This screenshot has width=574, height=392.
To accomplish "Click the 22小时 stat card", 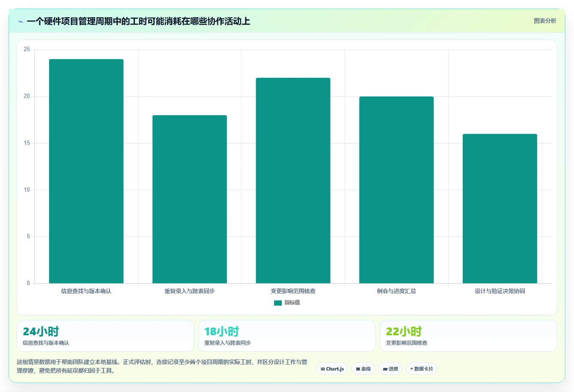I will coord(468,336).
